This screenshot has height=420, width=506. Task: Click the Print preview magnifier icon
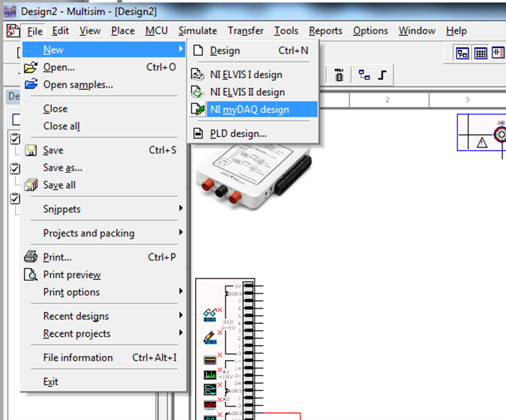[31, 275]
